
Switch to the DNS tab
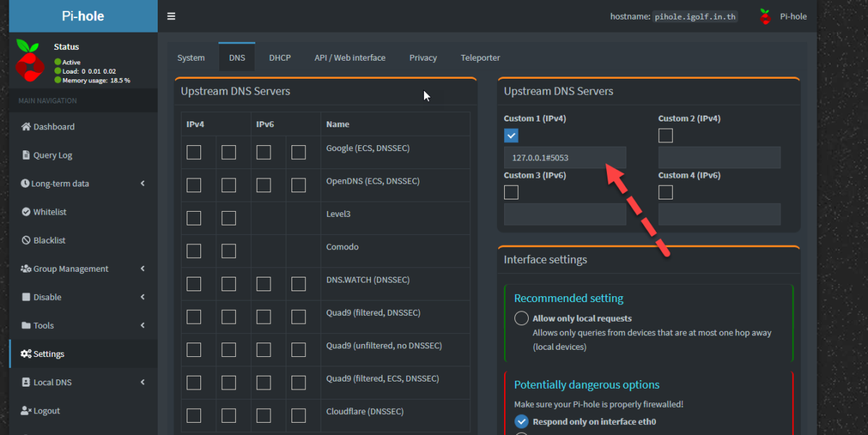click(x=237, y=58)
